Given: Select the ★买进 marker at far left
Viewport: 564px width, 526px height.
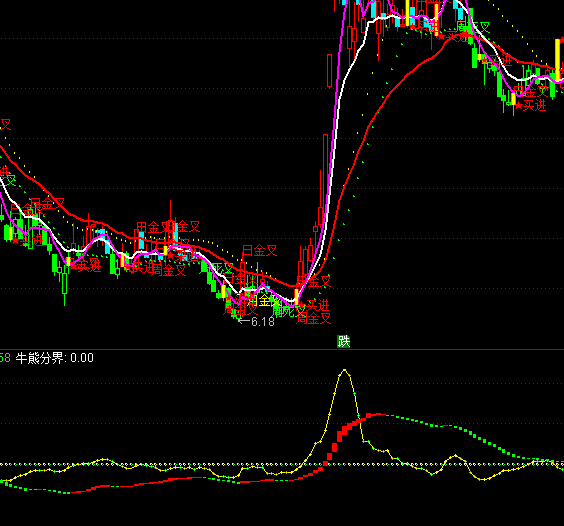Looking at the screenshot, I should coord(27,240).
